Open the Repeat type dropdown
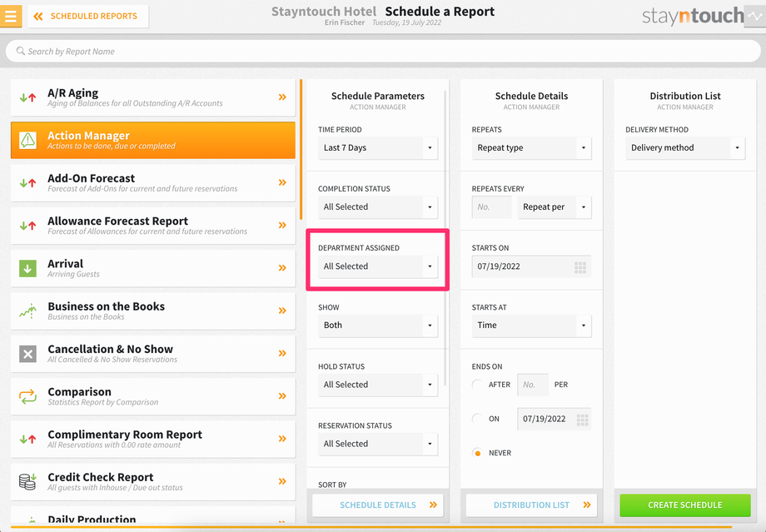Screen dimensions: 766x532 point(531,148)
